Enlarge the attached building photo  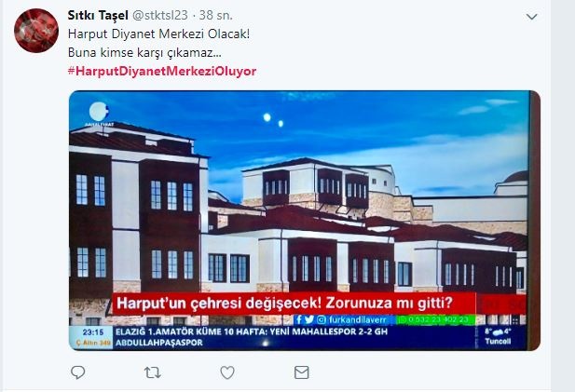click(x=305, y=221)
